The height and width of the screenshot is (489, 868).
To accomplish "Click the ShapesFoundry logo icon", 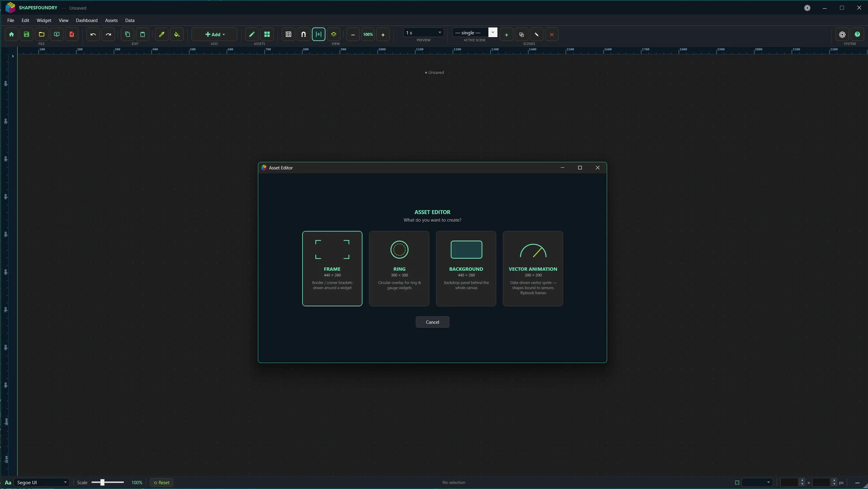I will [10, 8].
